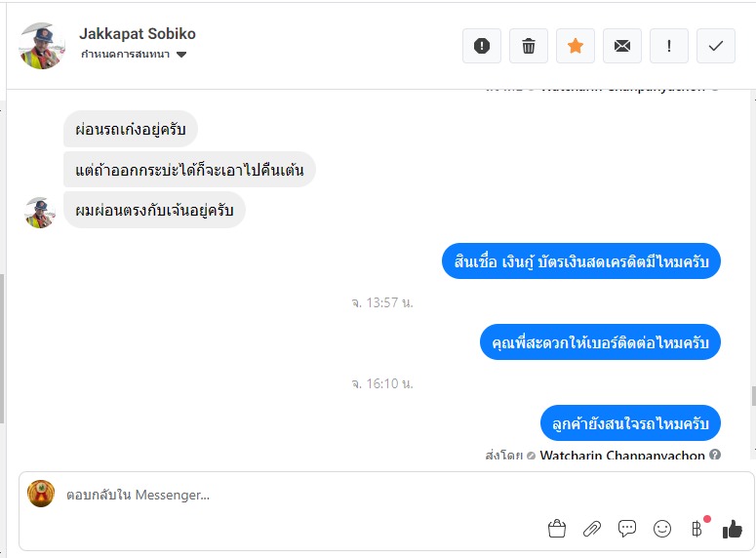Mark conversation as spam with octagon icon
Image resolution: width=756 pixels, height=558 pixels.
(482, 46)
